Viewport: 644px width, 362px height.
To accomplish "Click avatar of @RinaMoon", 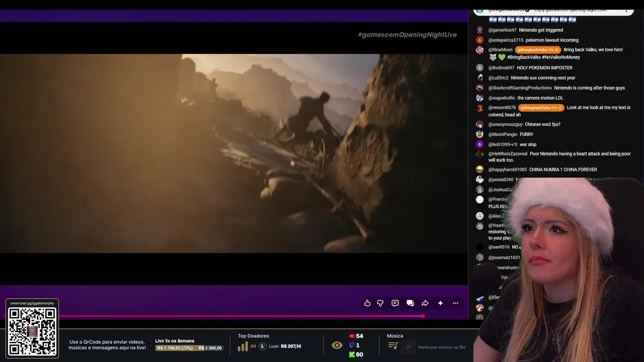I will [479, 50].
